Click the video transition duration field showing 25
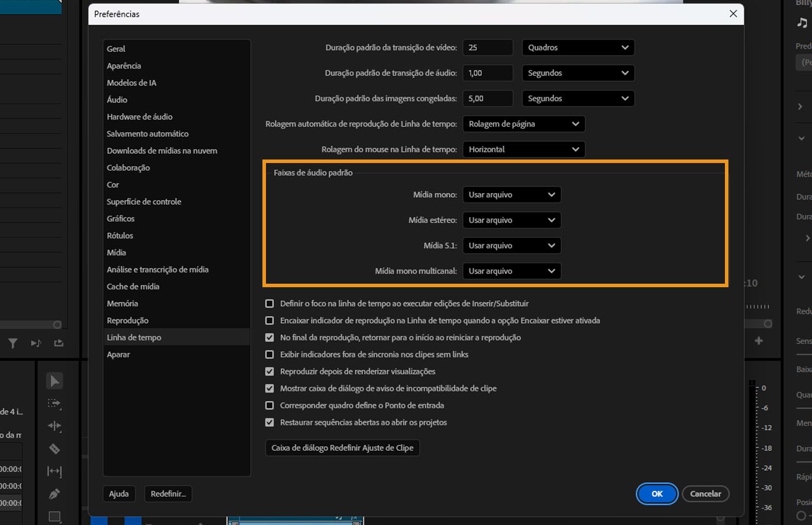Viewport: 812px width, 525px height. click(x=487, y=47)
